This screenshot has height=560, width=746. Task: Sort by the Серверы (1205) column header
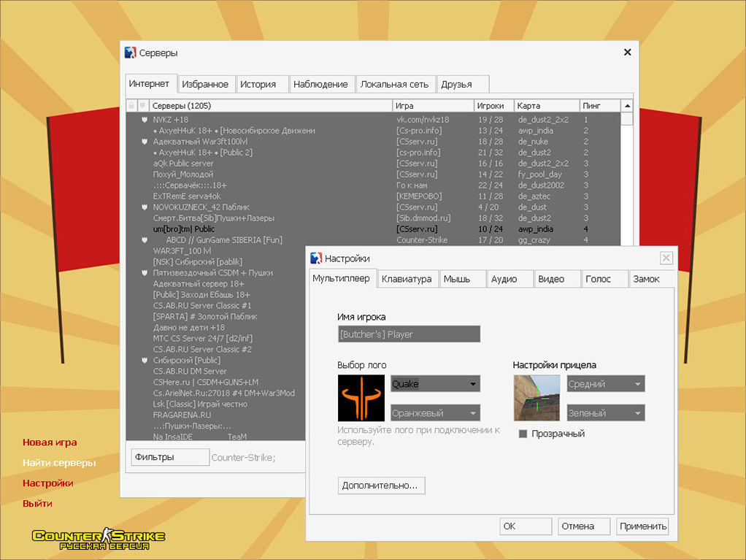click(x=271, y=106)
